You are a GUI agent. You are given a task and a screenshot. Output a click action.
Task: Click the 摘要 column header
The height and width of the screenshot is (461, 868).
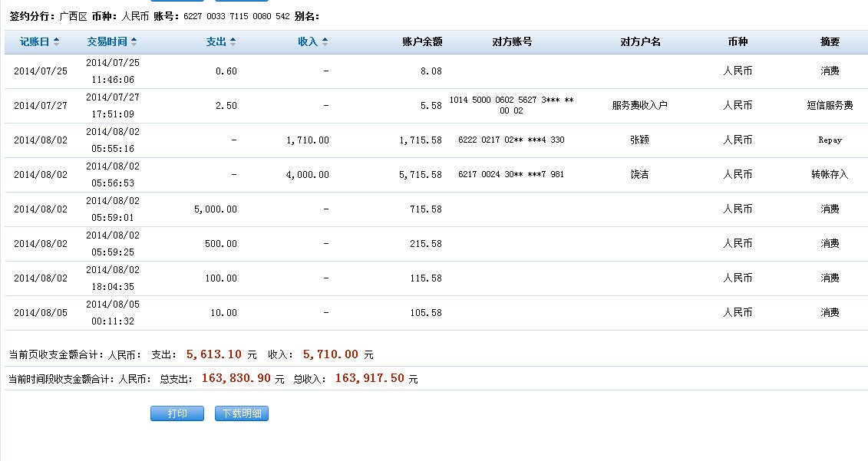coord(830,42)
